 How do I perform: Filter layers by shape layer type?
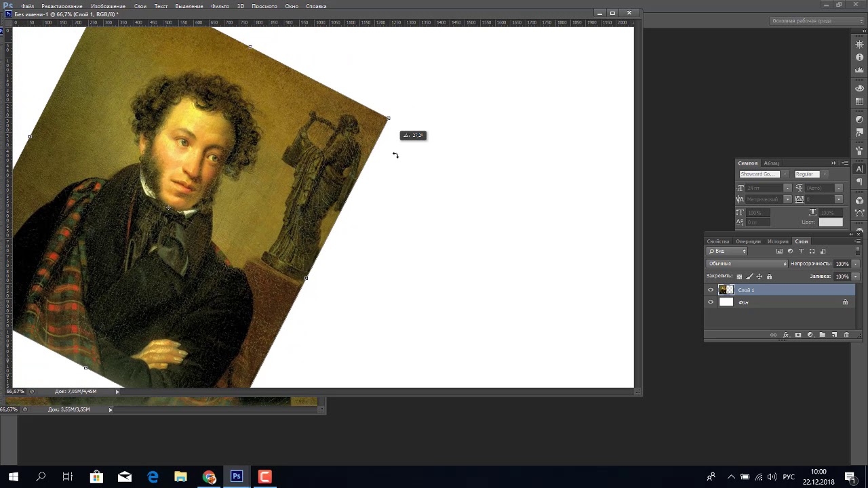[812, 251]
